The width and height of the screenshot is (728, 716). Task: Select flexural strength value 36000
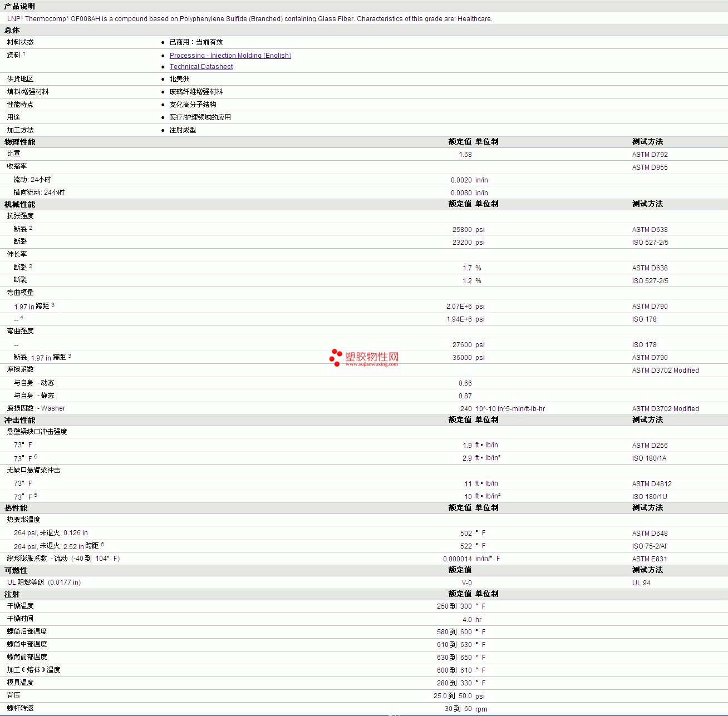coord(462,358)
